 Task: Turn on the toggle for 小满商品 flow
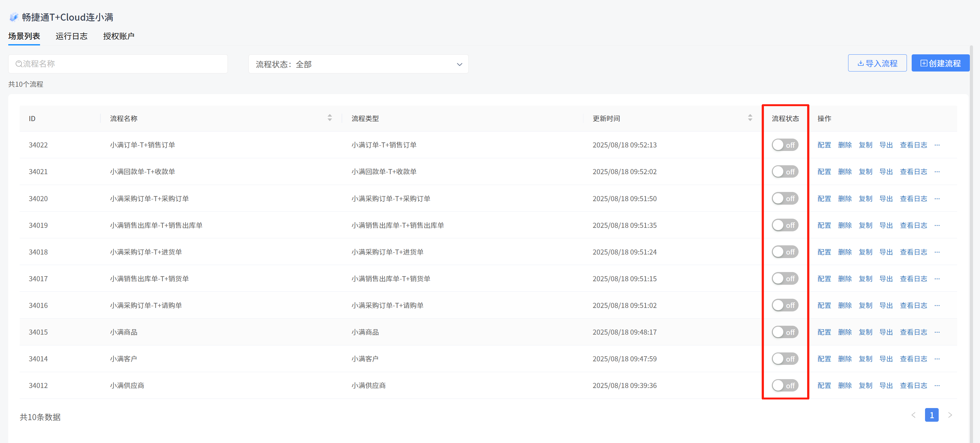coord(785,332)
